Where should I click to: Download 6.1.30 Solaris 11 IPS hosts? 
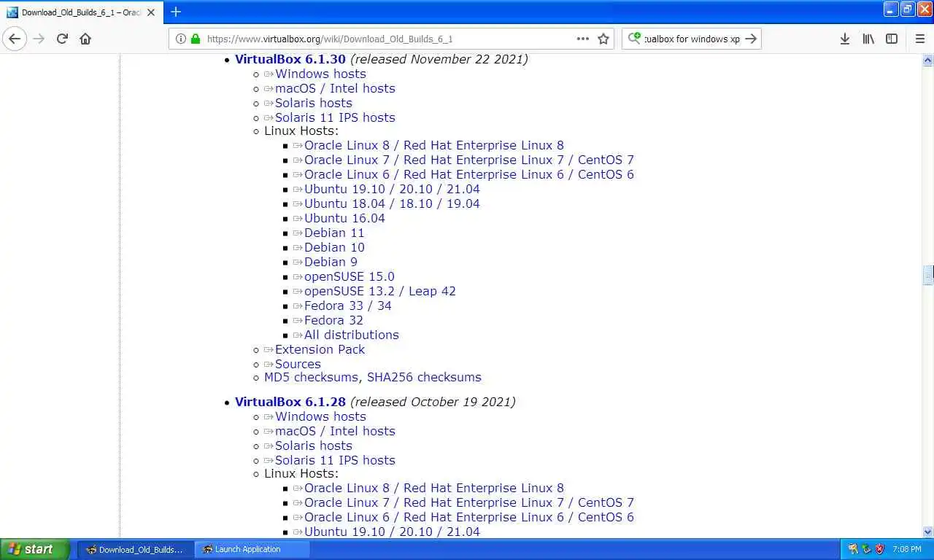[x=335, y=117]
